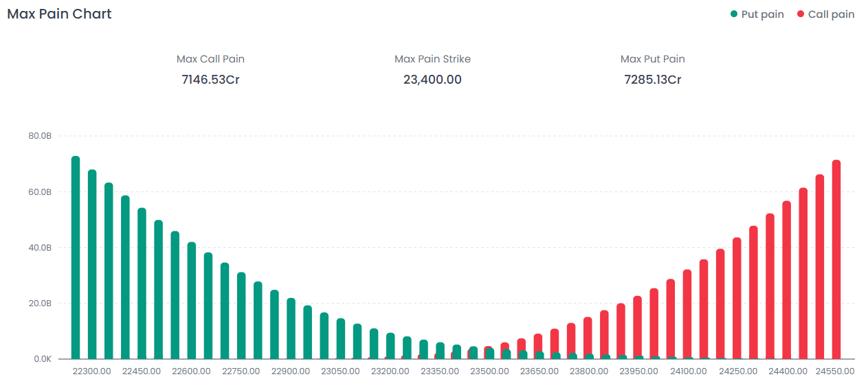Click the tallest red call bar at far right
This screenshot has height=390, width=868.
coord(836,260)
